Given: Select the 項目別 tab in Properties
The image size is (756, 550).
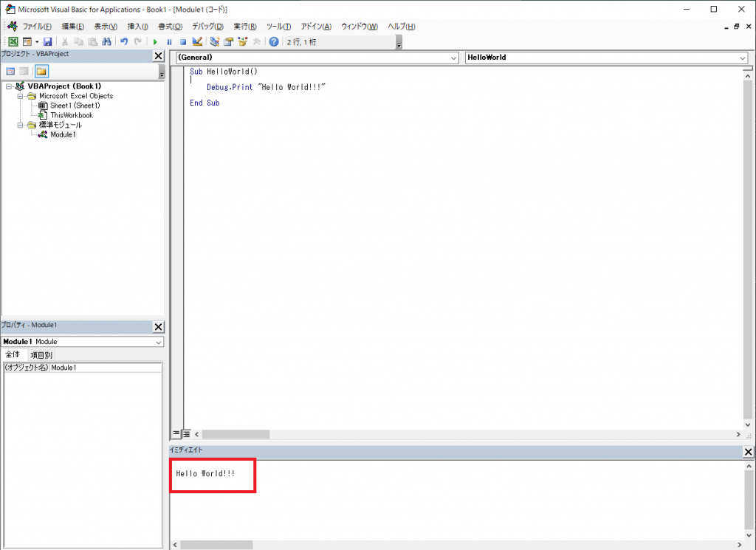Looking at the screenshot, I should 41,355.
